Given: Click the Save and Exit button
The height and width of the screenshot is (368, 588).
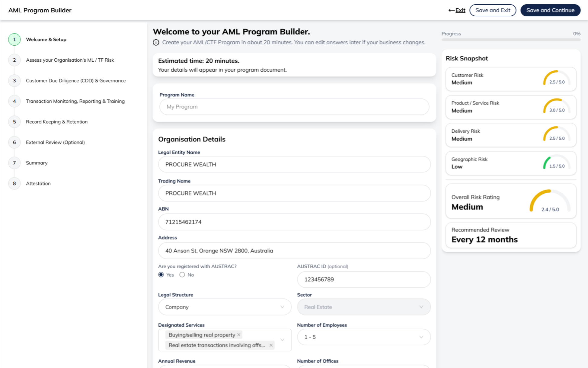Looking at the screenshot, I should click(493, 10).
